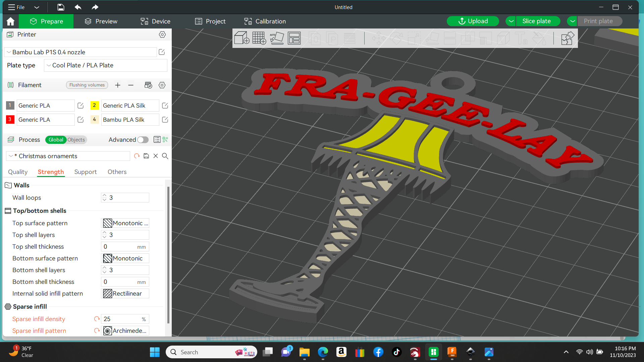The width and height of the screenshot is (644, 362).
Task: Open the Windows Start menu
Action: pos(155,352)
